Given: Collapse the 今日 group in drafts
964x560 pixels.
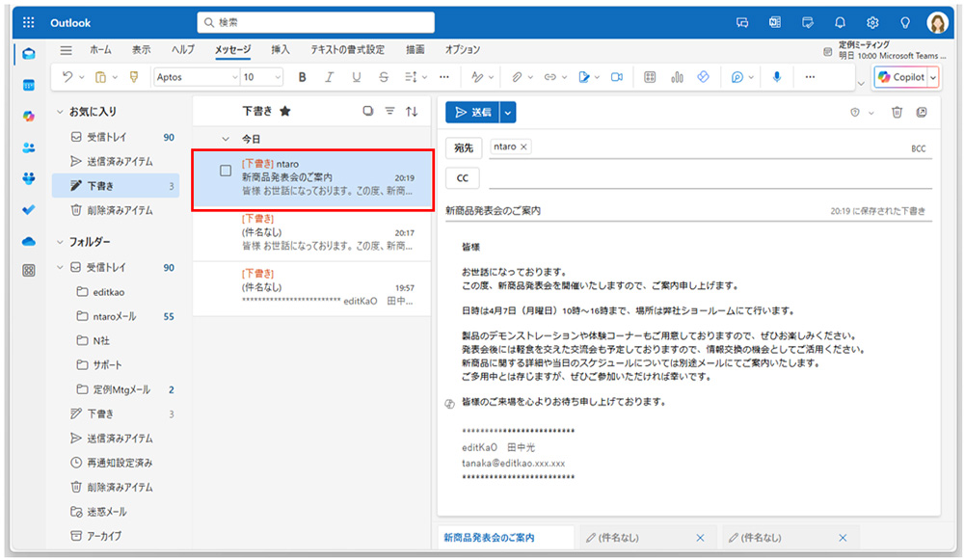Looking at the screenshot, I should point(226,139).
